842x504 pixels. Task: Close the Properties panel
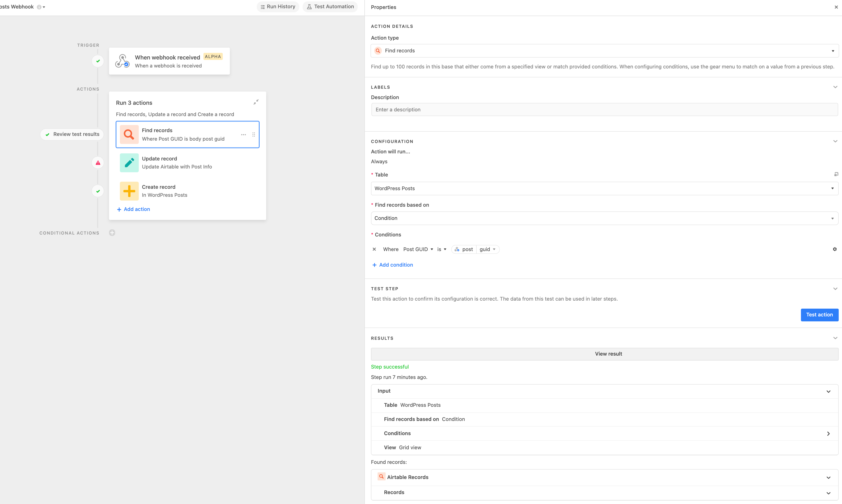pyautogui.click(x=836, y=7)
